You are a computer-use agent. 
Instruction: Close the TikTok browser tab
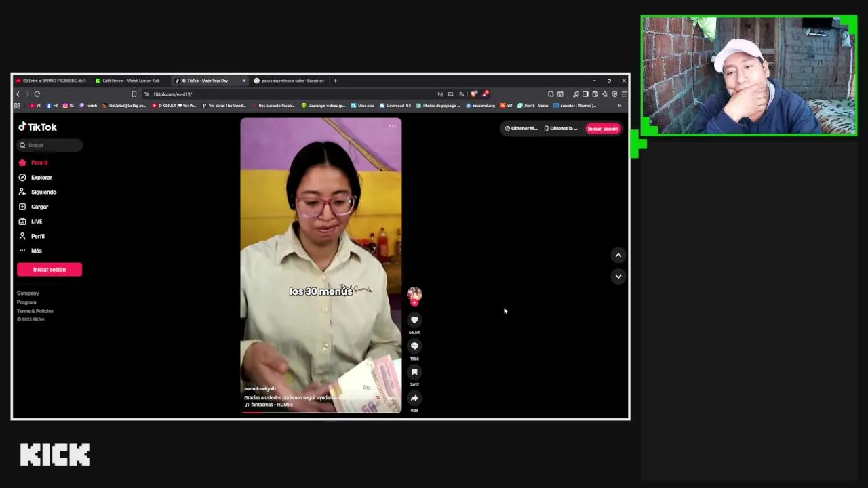coord(243,81)
